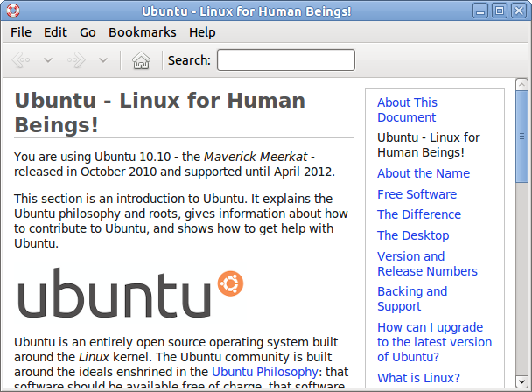532x392 pixels.
Task: Click the scrollbar down arrow
Action: coord(521,381)
